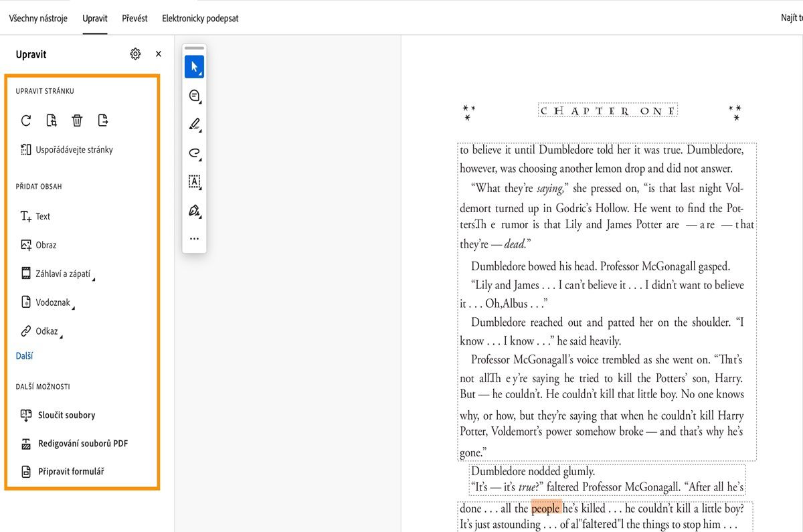Image resolution: width=803 pixels, height=532 pixels.
Task: Expand Odkaz options
Action: pyautogui.click(x=41, y=331)
